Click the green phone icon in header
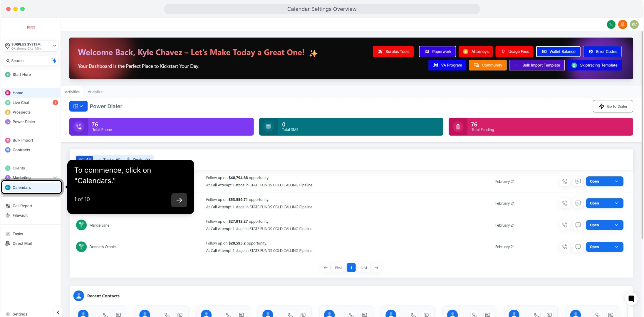The image size is (644, 317). pyautogui.click(x=611, y=24)
